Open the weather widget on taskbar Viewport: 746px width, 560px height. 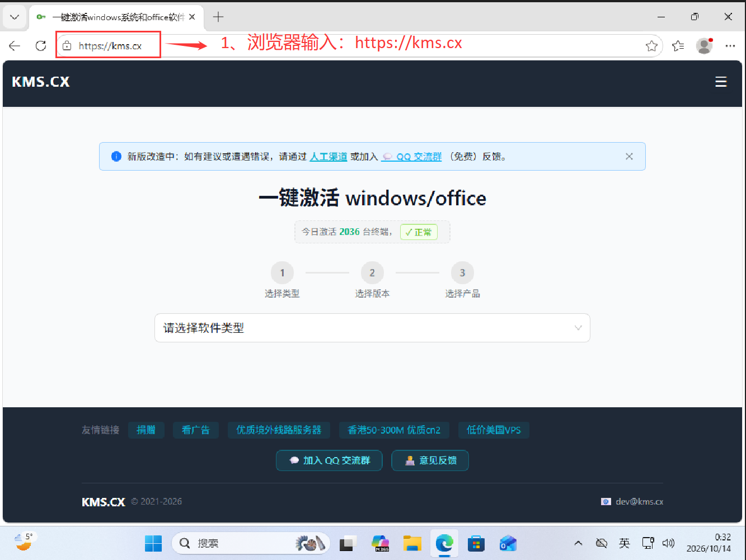[x=24, y=542]
